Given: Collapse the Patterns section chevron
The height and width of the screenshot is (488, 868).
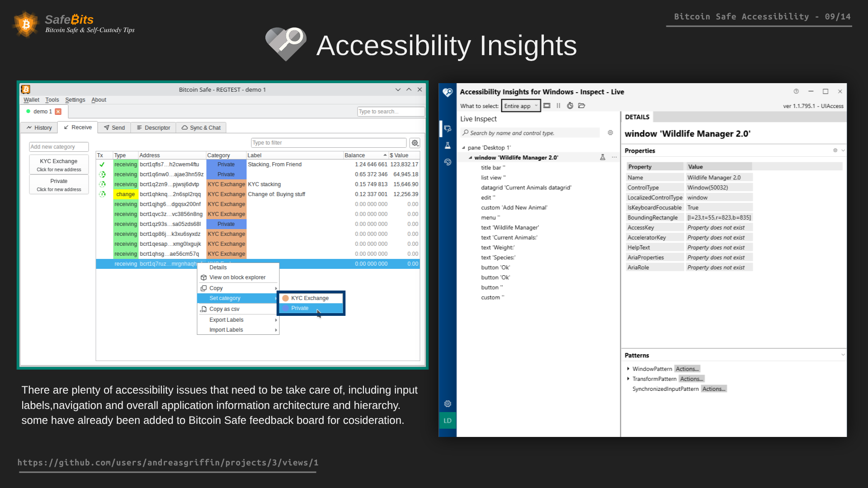Looking at the screenshot, I should [843, 355].
